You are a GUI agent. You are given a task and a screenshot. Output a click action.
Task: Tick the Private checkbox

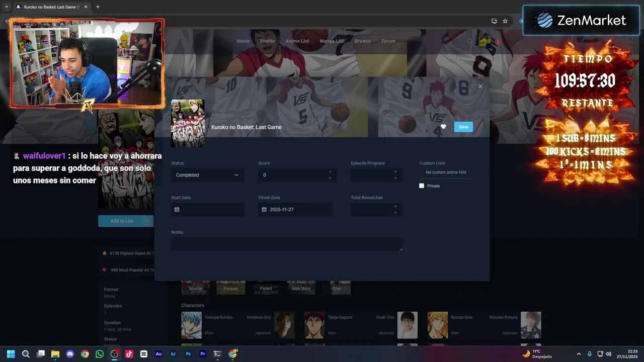422,186
